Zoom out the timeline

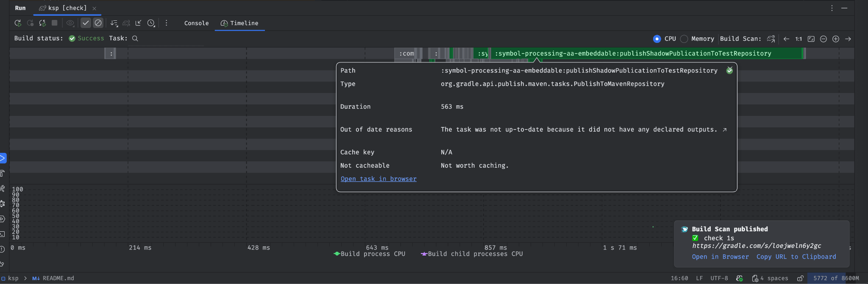click(x=823, y=39)
